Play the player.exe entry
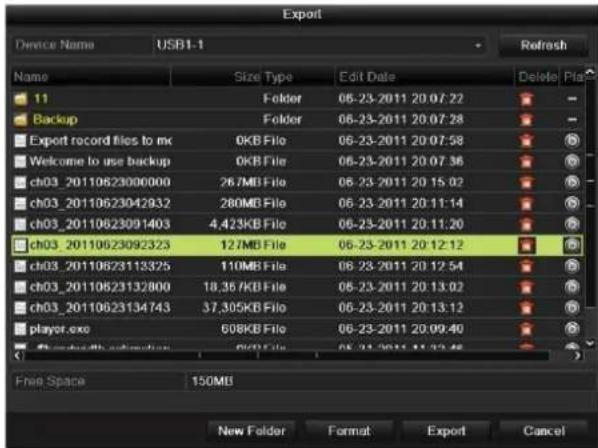Image resolution: width=598 pixels, height=448 pixels. 572,329
